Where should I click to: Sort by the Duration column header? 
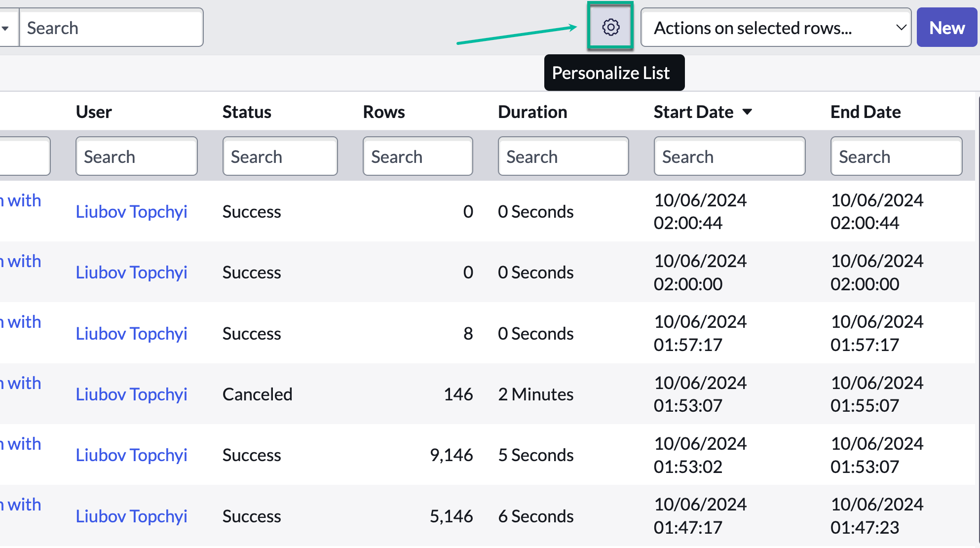tap(532, 112)
